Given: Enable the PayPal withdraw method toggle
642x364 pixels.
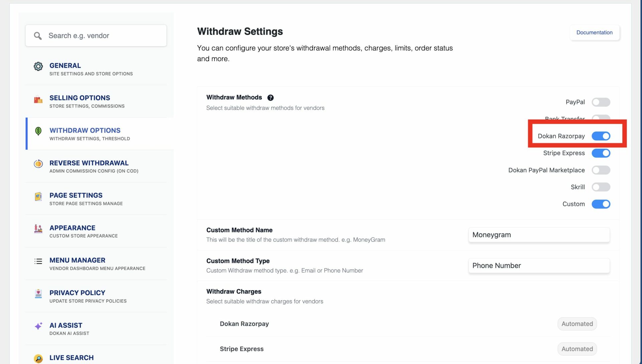Looking at the screenshot, I should (x=601, y=102).
